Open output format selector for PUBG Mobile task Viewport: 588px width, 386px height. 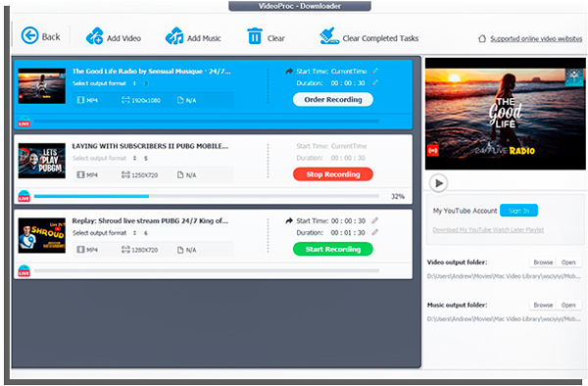tap(134, 158)
